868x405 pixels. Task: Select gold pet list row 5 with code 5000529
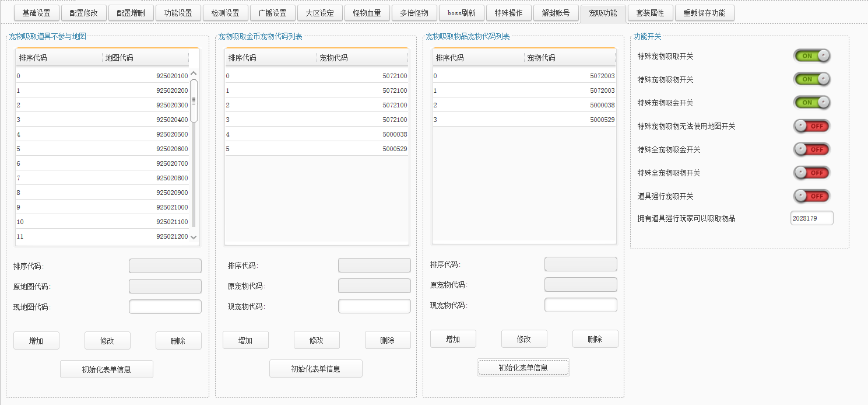pyautogui.click(x=317, y=149)
